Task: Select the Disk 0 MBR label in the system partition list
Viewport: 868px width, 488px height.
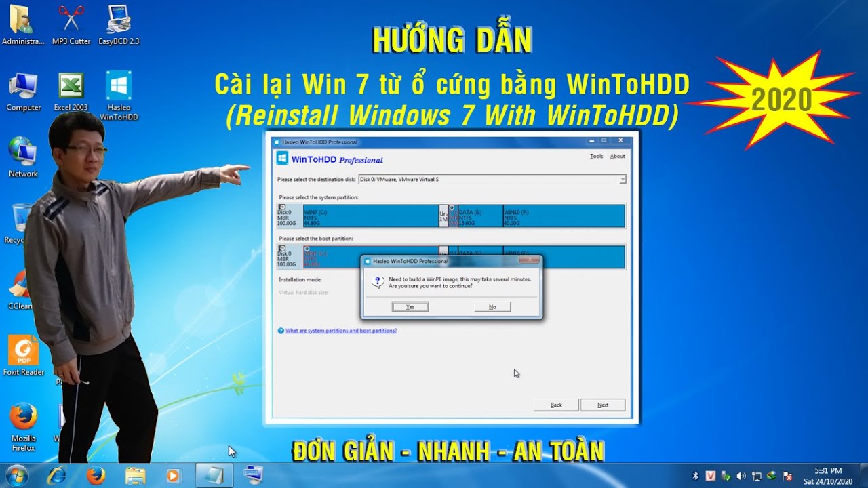Action: (290, 216)
